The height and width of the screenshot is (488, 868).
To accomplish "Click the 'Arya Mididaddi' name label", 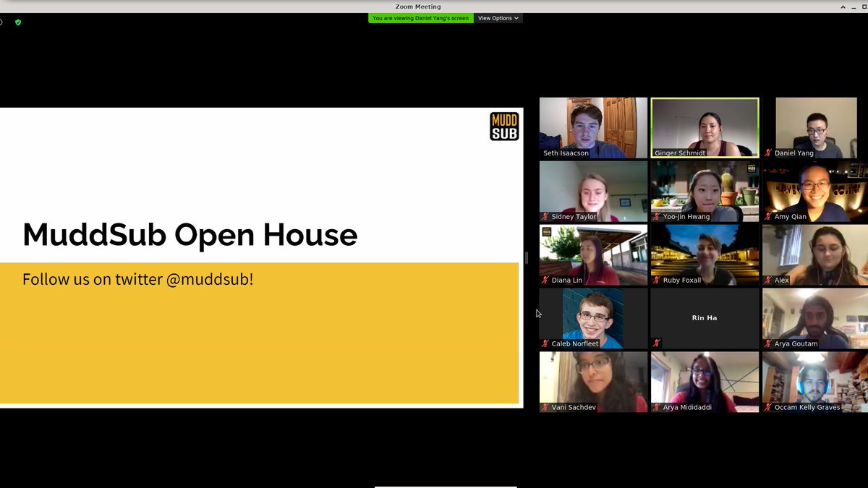I will click(689, 408).
